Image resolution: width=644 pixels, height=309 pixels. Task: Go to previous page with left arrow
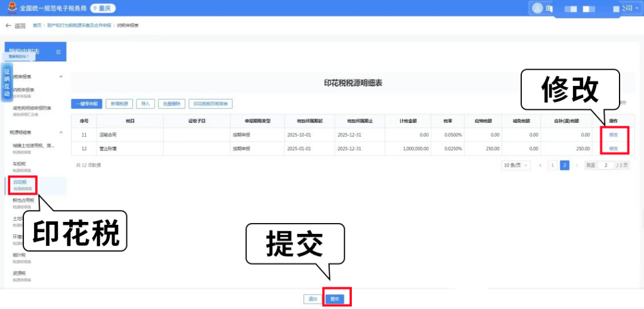pos(540,165)
